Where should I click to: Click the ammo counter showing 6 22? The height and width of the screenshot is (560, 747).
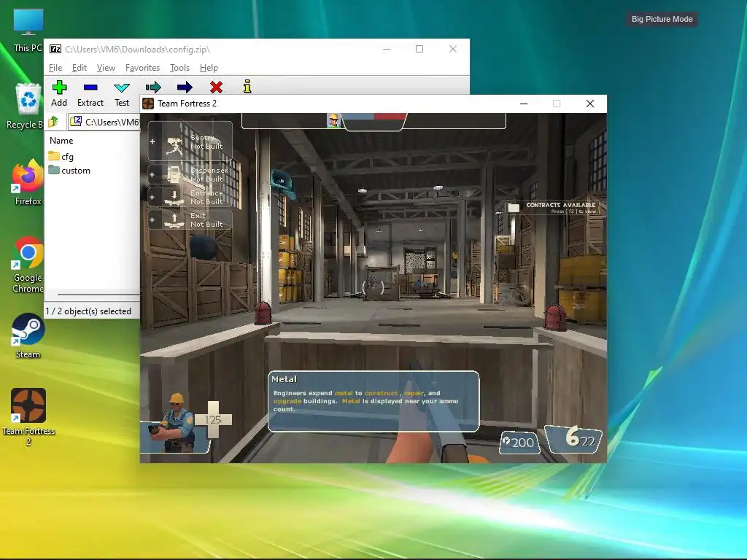coord(575,438)
